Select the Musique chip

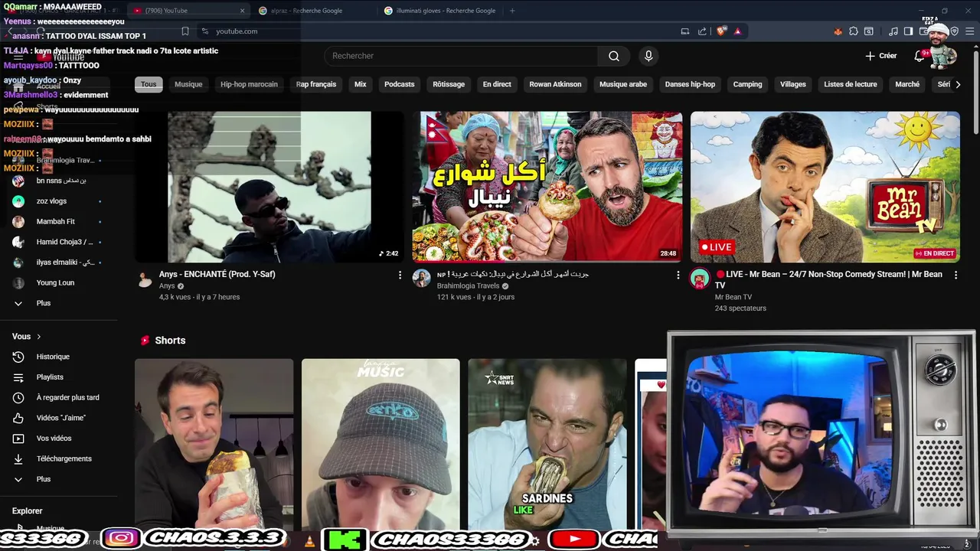[188, 84]
